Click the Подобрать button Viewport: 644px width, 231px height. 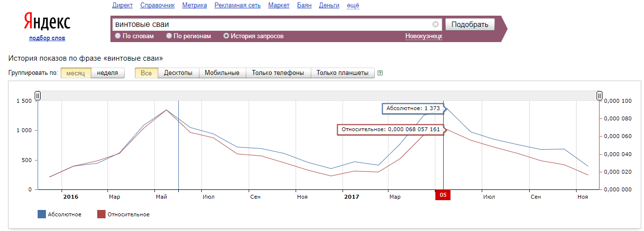click(470, 24)
